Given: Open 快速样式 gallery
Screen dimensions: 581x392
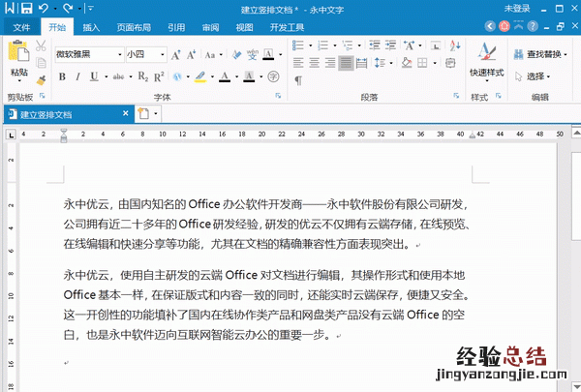Looking at the screenshot, I should [x=486, y=61].
